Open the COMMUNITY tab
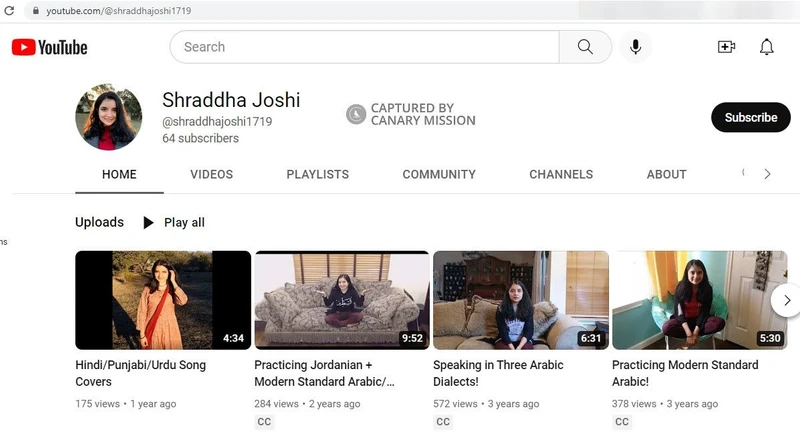Image resolution: width=800 pixels, height=442 pixels. pyautogui.click(x=439, y=175)
